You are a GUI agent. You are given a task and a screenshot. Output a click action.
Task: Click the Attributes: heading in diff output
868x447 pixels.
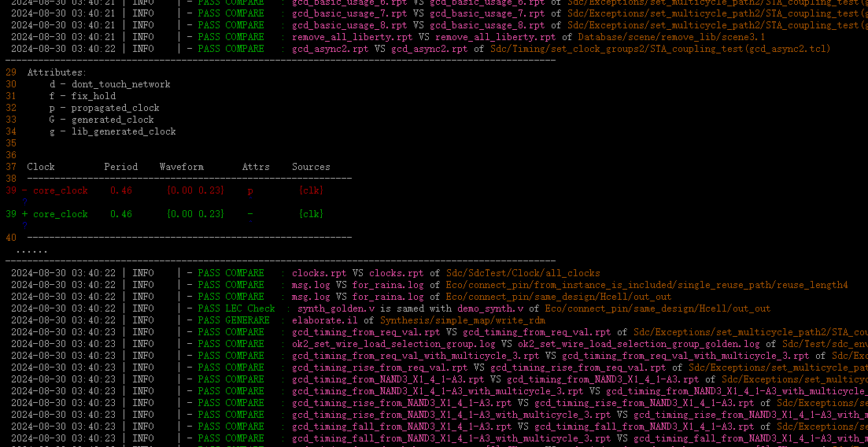click(57, 72)
